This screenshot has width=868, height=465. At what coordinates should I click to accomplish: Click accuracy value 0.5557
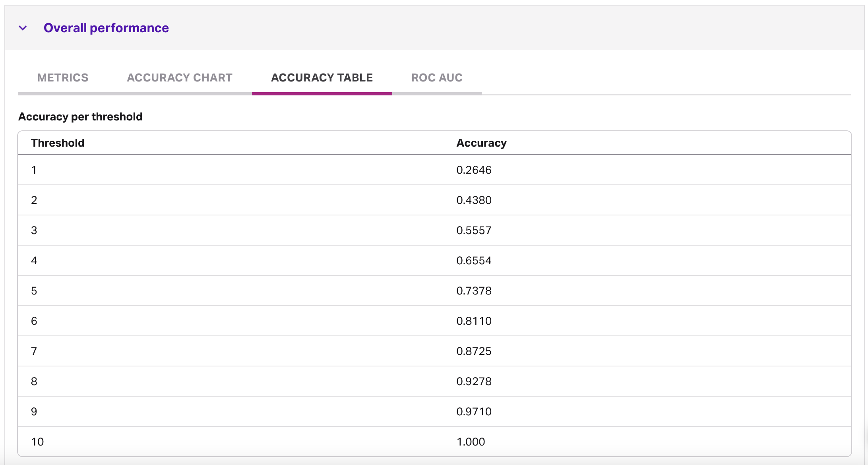click(x=474, y=231)
